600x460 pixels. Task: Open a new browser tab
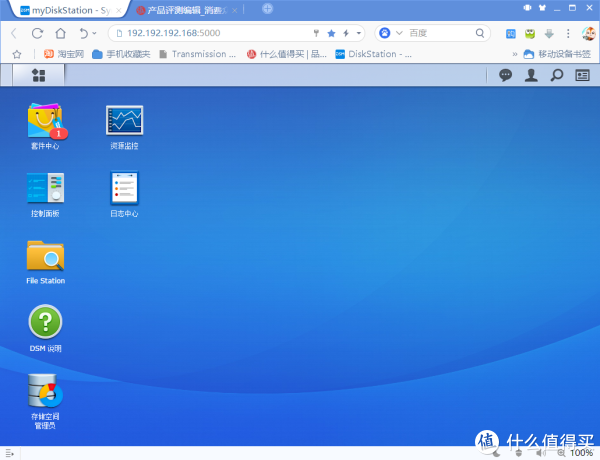pyautogui.click(x=267, y=9)
